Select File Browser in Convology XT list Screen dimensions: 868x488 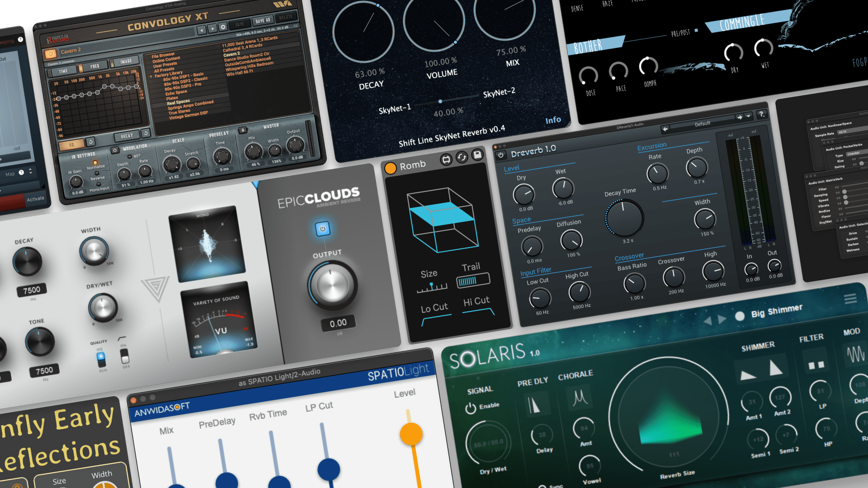163,55
